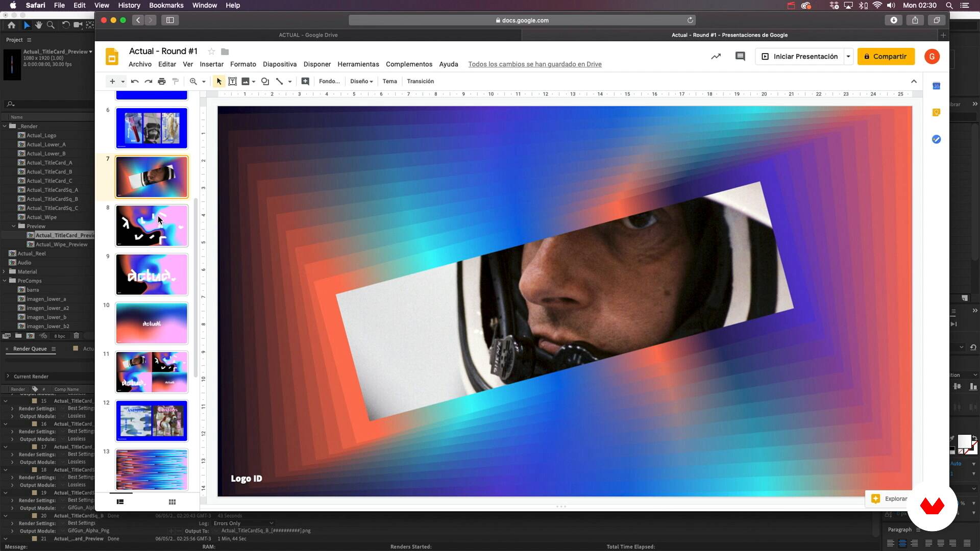The width and height of the screenshot is (980, 551).
Task: Click Safari downloads icon
Action: click(894, 20)
